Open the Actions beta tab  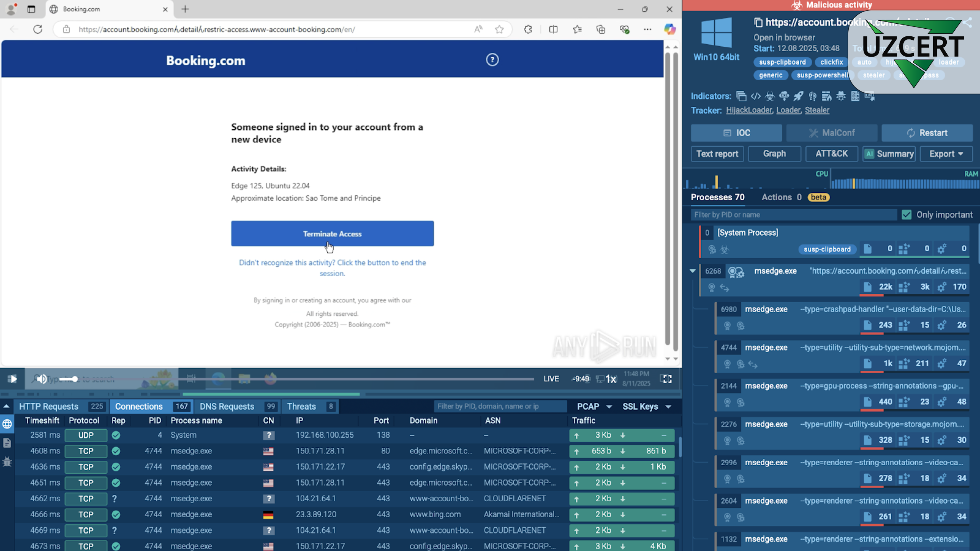795,197
